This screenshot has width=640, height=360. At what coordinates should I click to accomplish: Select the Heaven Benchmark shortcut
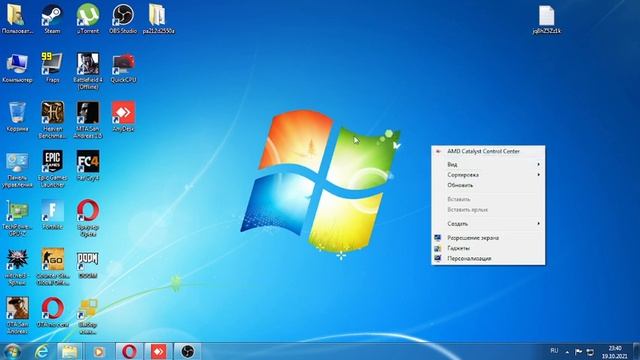click(52, 120)
